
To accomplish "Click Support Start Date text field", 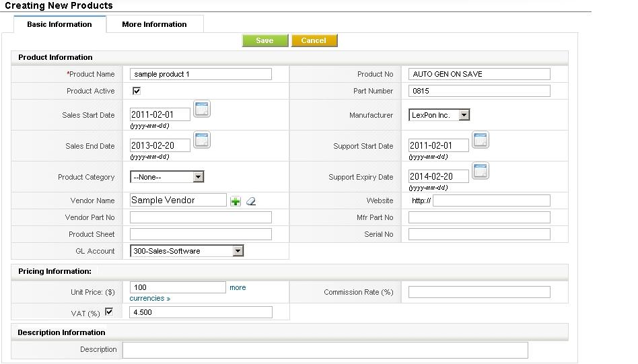I will pyautogui.click(x=439, y=145).
